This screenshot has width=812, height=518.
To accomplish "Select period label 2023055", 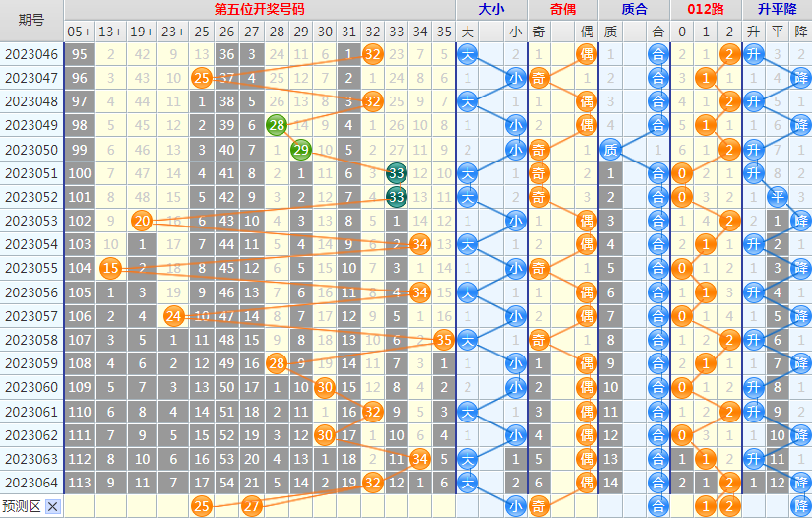I will tap(31, 268).
